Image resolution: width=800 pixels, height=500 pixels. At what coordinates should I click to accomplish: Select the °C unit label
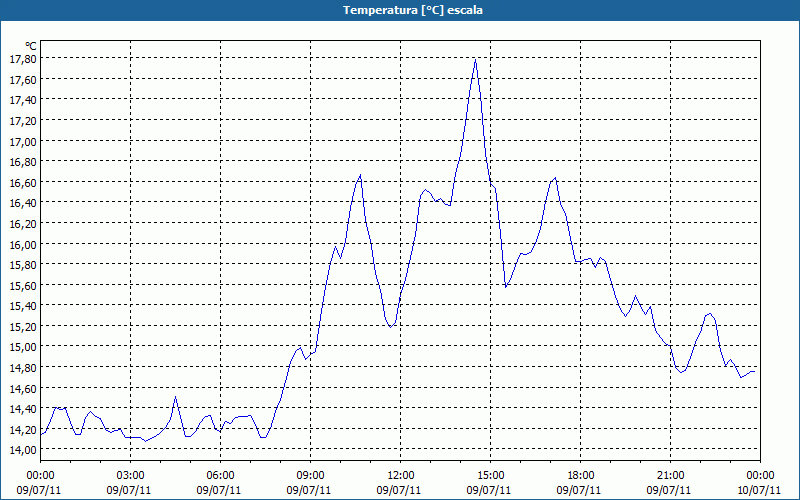click(x=31, y=47)
